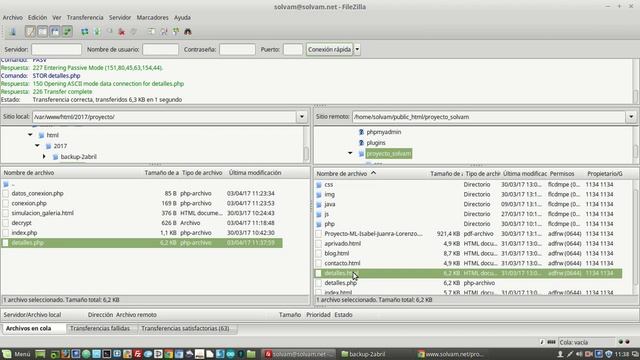Sort local files by Tipo de archivo
Image resolution: width=640 pixels, height=360 pixels.
(202, 173)
